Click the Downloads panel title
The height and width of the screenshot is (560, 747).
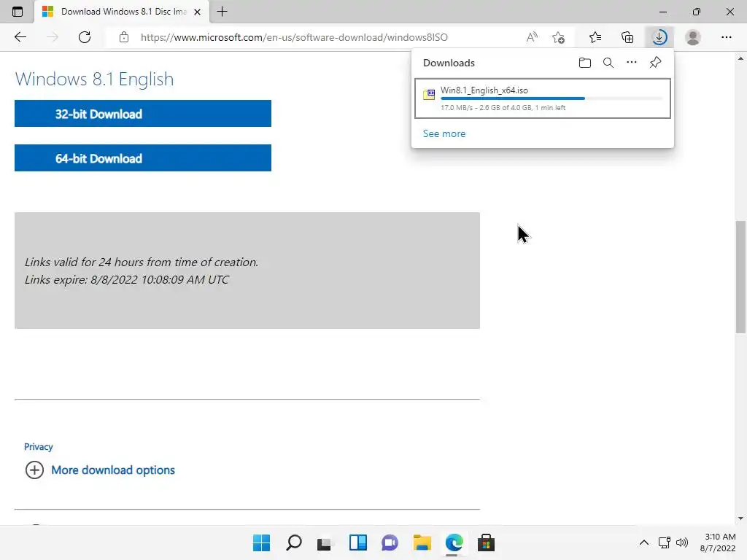(449, 63)
